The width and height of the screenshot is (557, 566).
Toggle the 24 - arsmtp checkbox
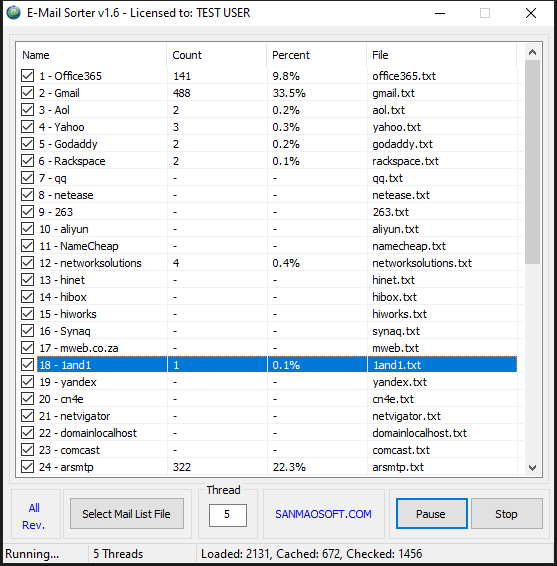[27, 467]
